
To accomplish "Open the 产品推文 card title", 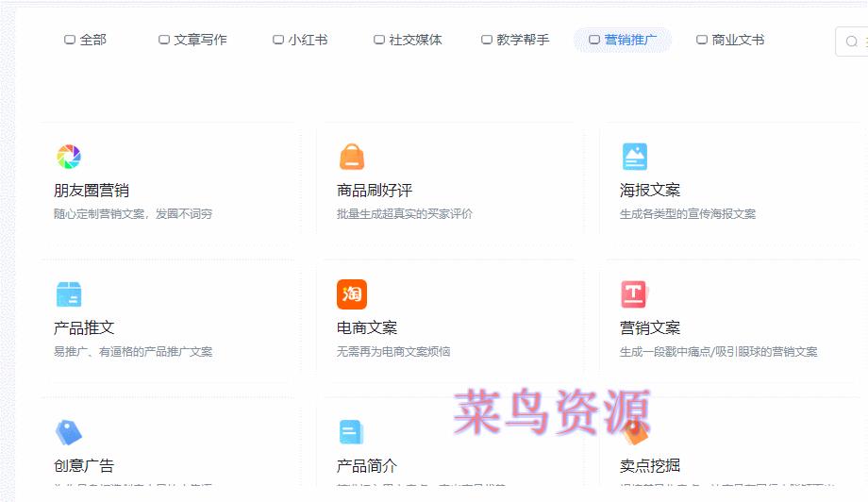I will pyautogui.click(x=84, y=327).
